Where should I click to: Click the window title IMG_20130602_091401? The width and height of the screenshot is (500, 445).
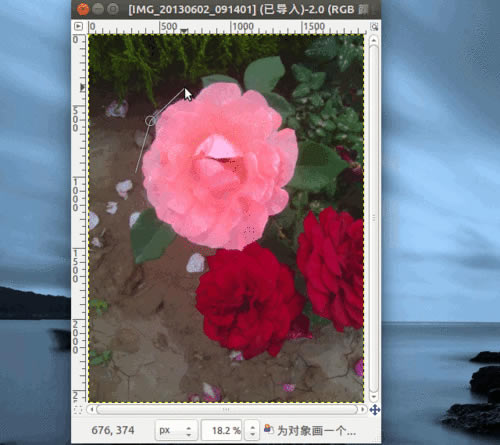pyautogui.click(x=192, y=9)
